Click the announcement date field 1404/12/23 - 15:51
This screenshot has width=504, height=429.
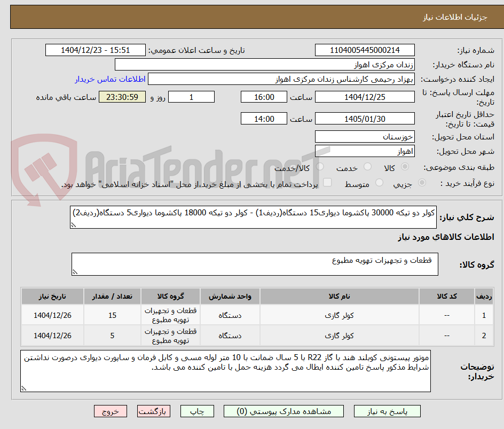point(96,50)
